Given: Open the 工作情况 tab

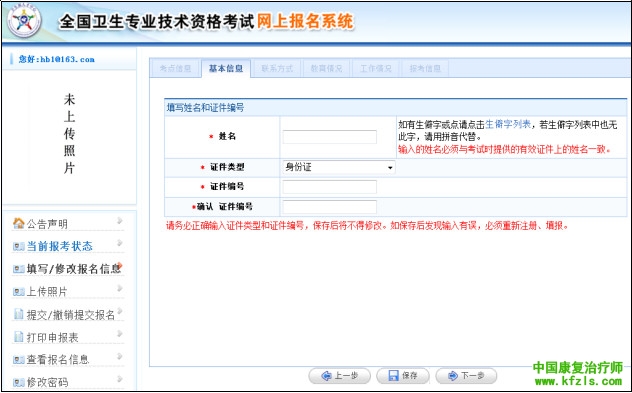Looking at the screenshot, I should pyautogui.click(x=376, y=69).
